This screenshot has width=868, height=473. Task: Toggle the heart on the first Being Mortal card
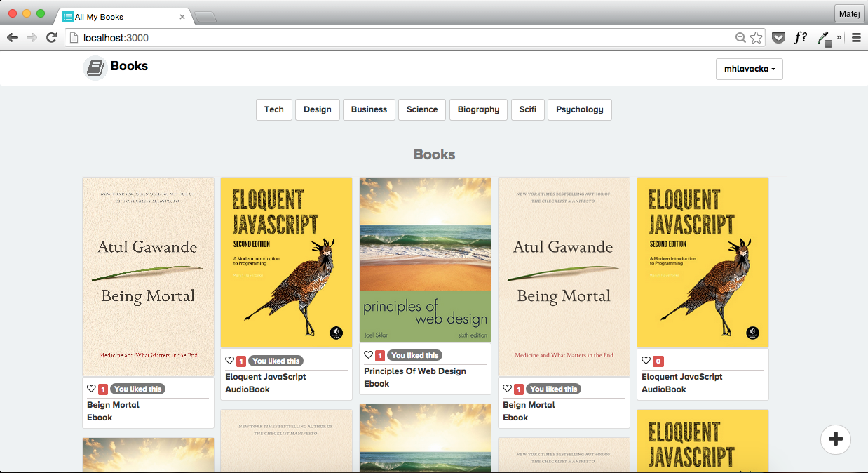pyautogui.click(x=91, y=389)
